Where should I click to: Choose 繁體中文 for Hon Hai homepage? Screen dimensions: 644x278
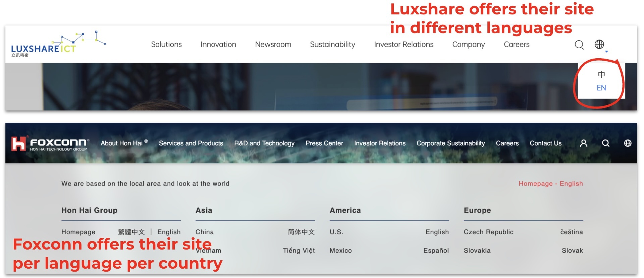(x=131, y=232)
